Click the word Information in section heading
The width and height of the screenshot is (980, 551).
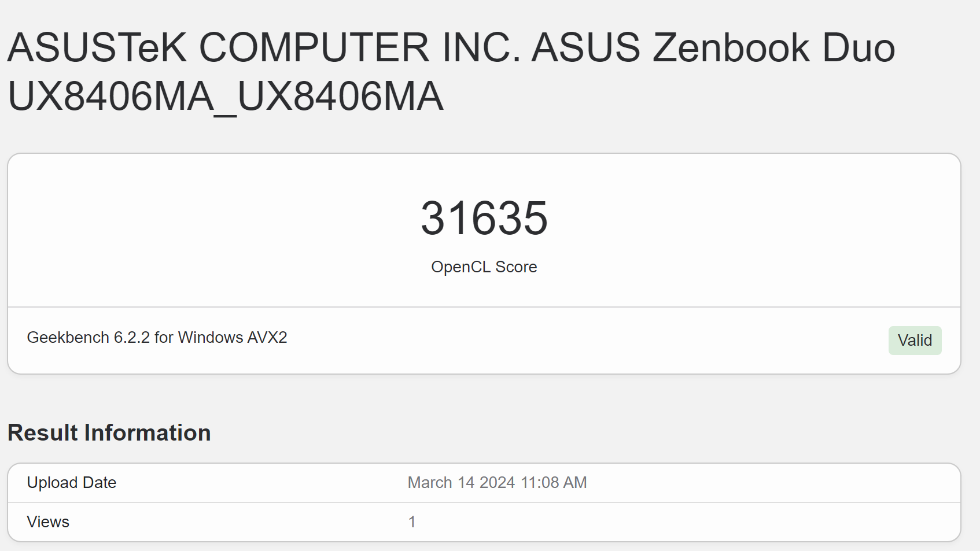pos(148,433)
